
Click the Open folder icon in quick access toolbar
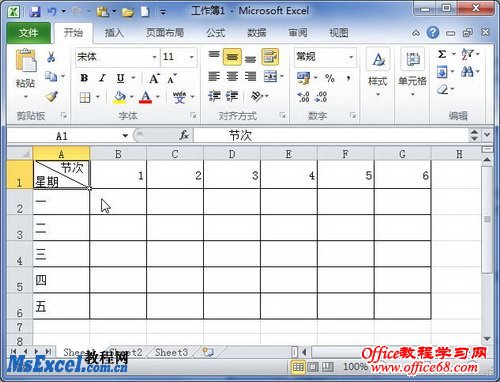point(128,12)
